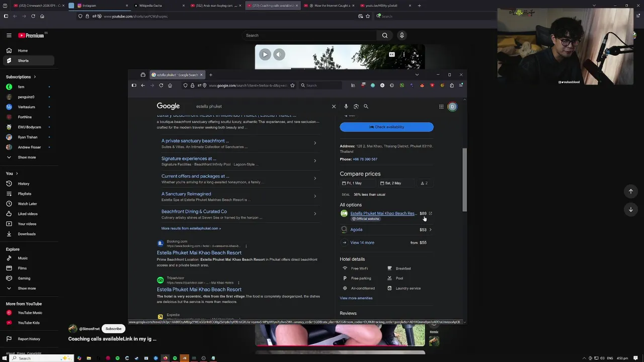
Task: Open the Short's three-dot more menu
Action: (x=404, y=54)
